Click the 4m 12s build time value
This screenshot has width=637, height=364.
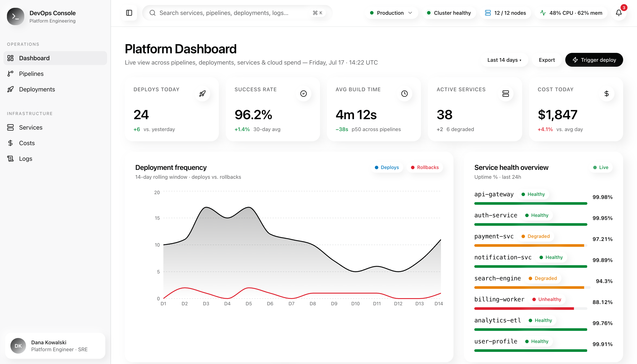(356, 115)
